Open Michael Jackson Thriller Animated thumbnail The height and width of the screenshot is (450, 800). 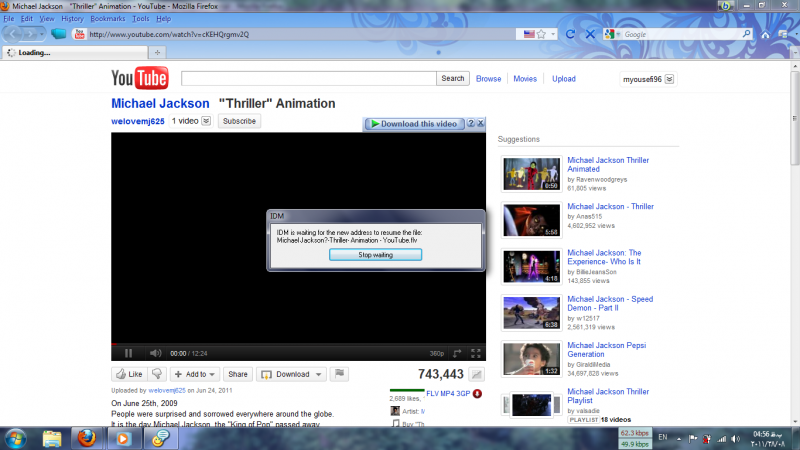click(531, 173)
